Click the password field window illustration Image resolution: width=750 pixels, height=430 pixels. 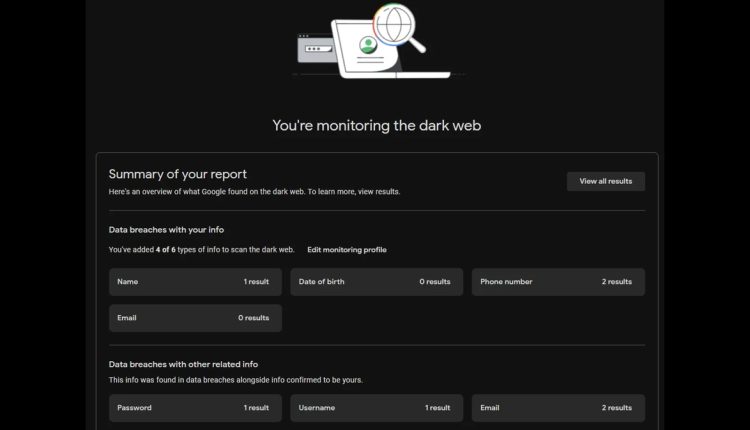pos(316,48)
